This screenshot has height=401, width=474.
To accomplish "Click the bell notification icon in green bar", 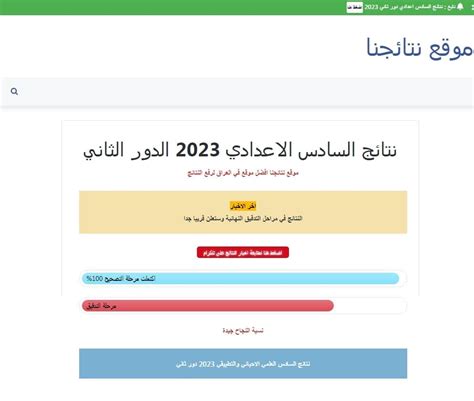I will point(460,7).
